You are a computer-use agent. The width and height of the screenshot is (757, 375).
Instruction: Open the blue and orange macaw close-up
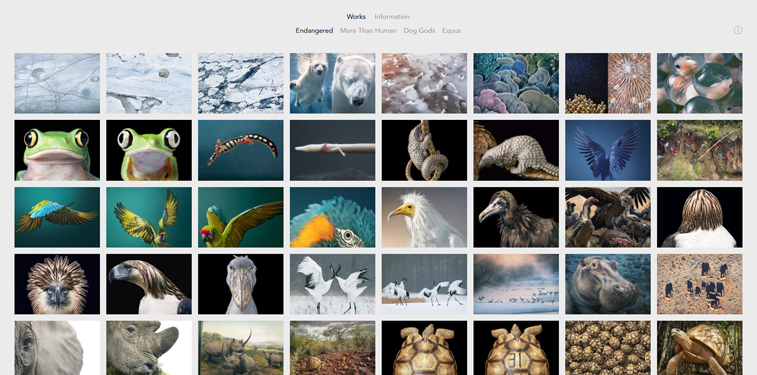pyautogui.click(x=332, y=217)
